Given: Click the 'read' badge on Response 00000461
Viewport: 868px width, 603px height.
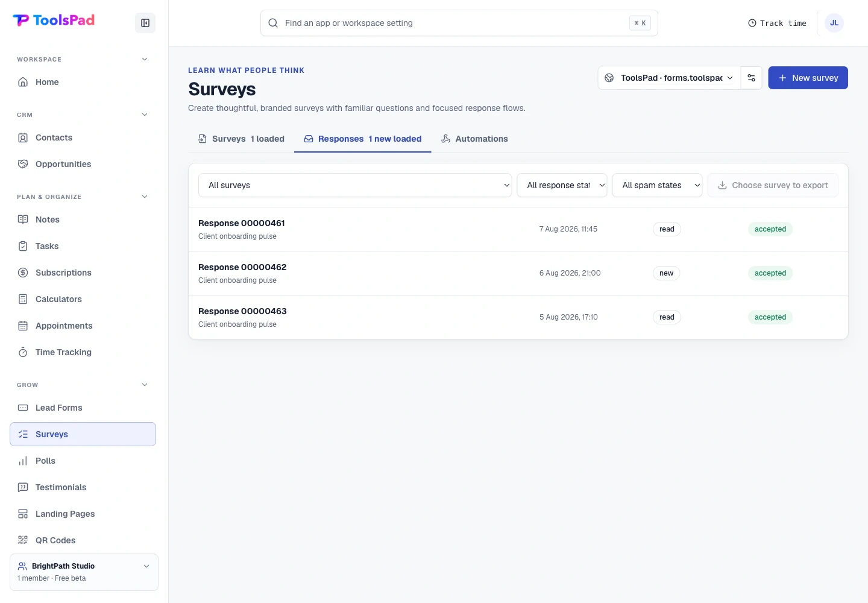Looking at the screenshot, I should [667, 229].
